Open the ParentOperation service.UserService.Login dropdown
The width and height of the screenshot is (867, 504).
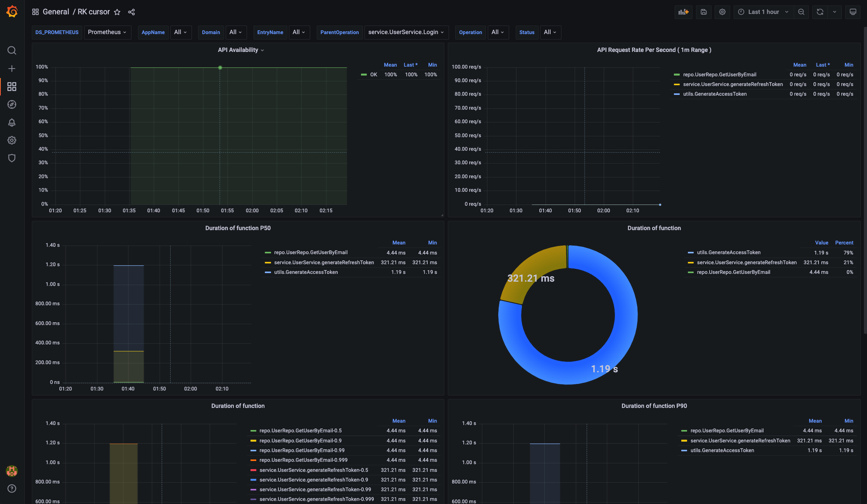(406, 32)
